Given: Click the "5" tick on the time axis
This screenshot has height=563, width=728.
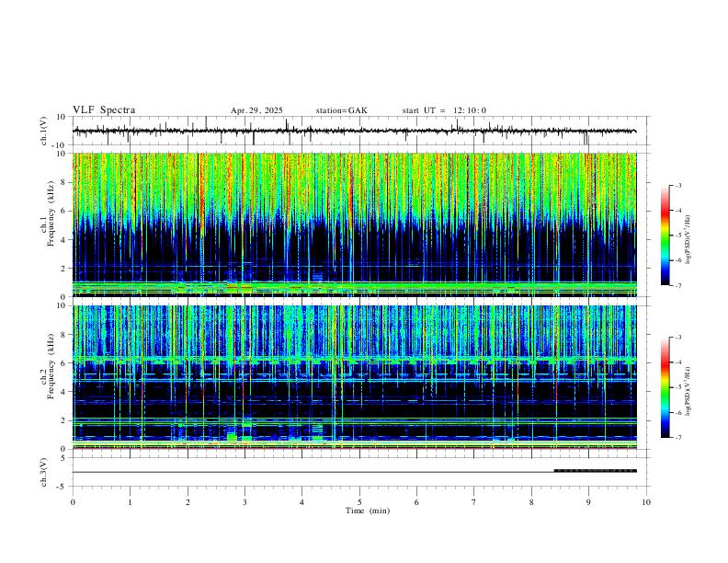Looking at the screenshot, I should [359, 502].
